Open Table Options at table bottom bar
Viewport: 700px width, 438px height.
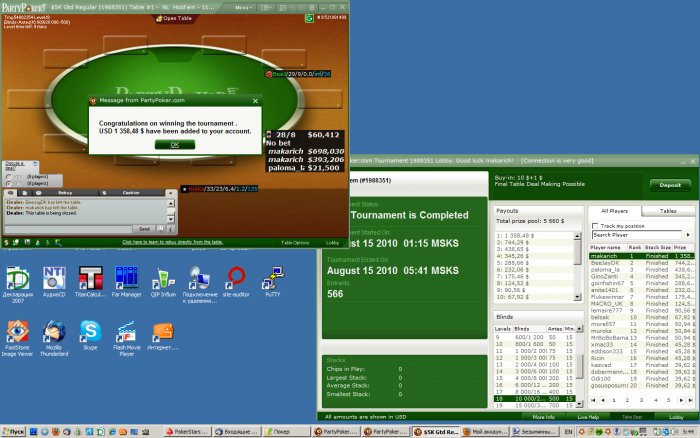[x=295, y=242]
